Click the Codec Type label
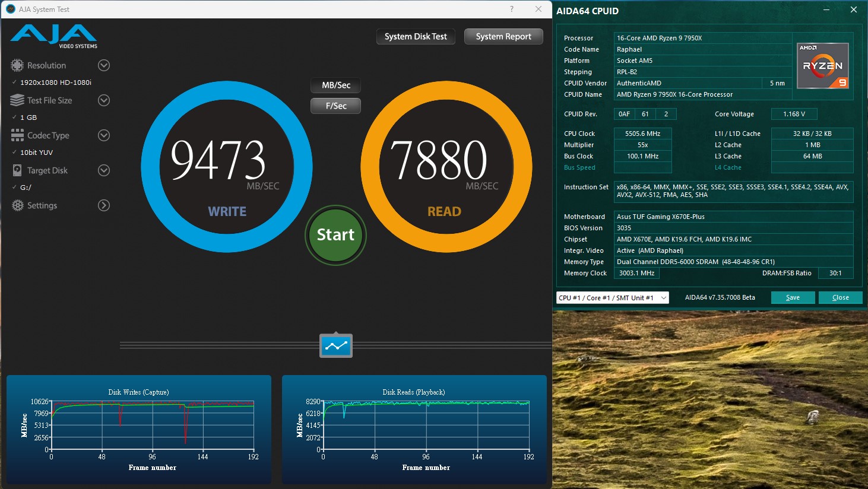Image resolution: width=868 pixels, height=489 pixels. tap(48, 135)
